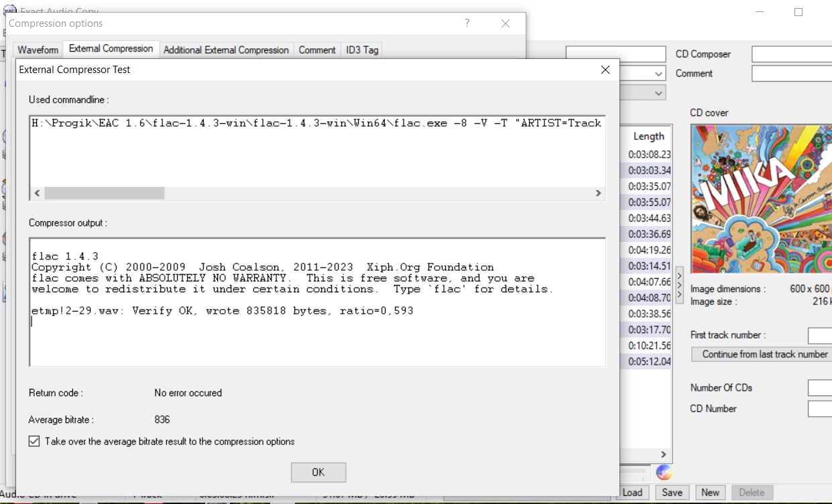Select track with length 0:03:55.07

(x=649, y=202)
